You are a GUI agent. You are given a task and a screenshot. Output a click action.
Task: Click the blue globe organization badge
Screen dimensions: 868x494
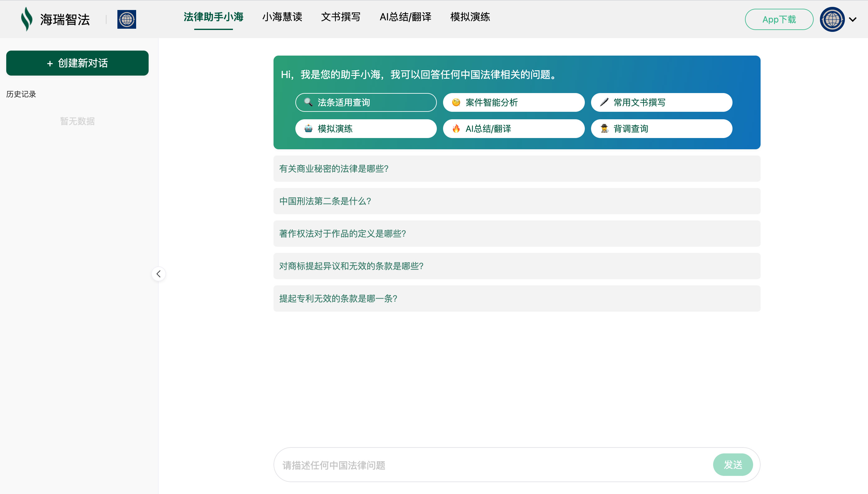coord(126,19)
